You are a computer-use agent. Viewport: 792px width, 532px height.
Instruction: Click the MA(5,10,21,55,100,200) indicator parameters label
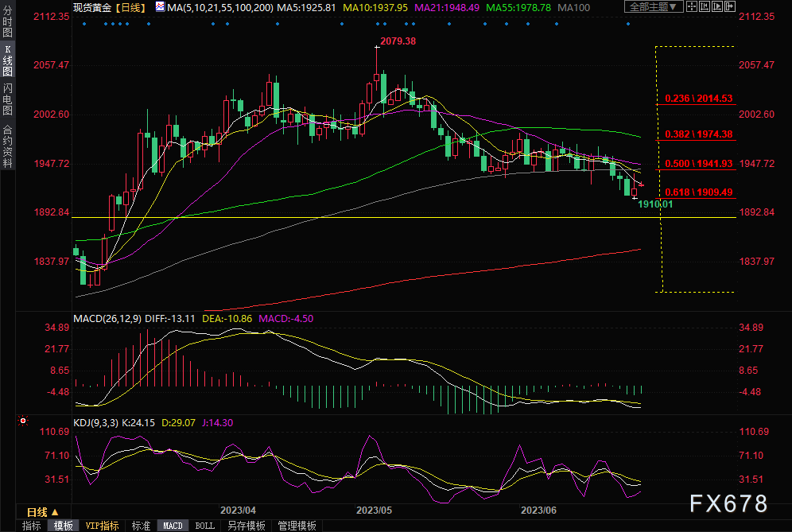pos(220,8)
